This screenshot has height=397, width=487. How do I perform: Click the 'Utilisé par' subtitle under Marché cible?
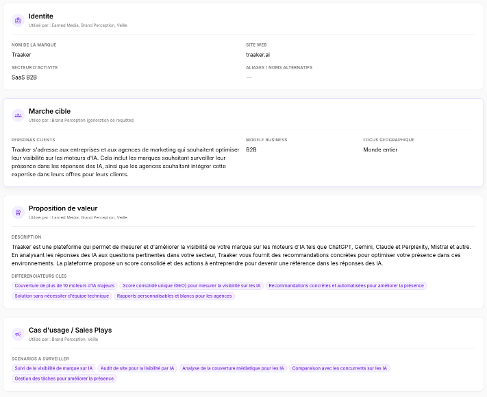tap(81, 120)
